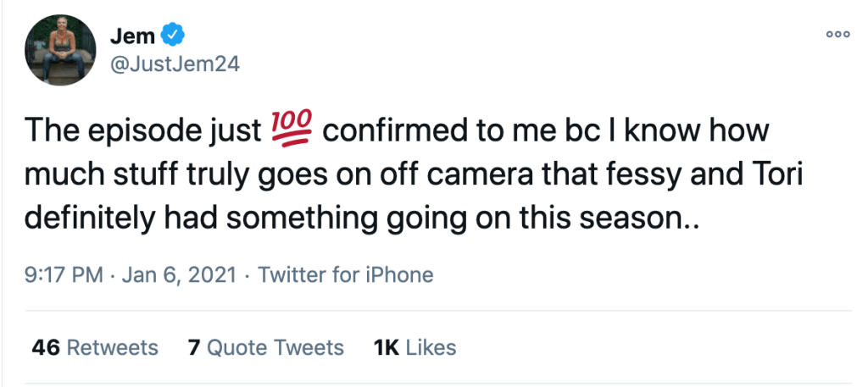Click the red 100 emoji in the tweet
This screenshot has width=868, height=387.
(290, 130)
